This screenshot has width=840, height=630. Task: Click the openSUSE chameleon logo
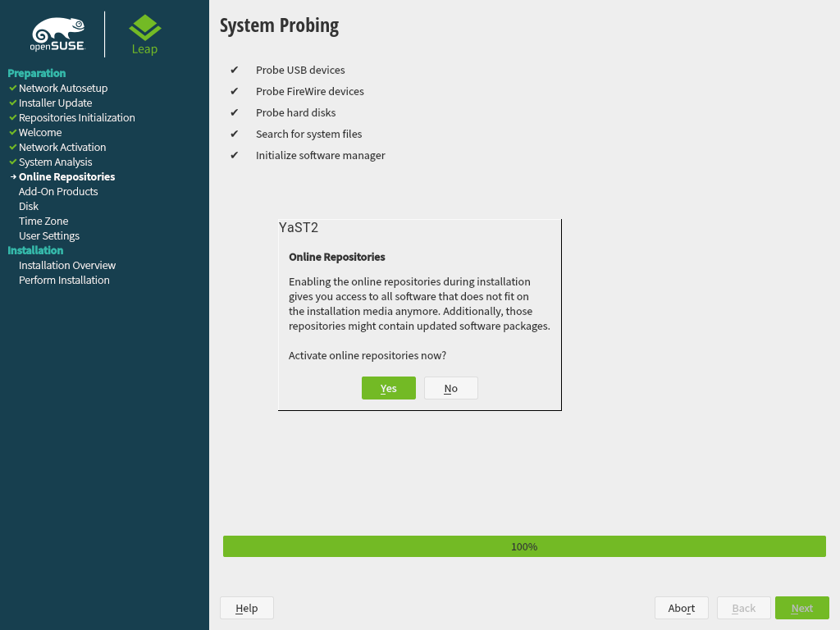[x=58, y=34]
